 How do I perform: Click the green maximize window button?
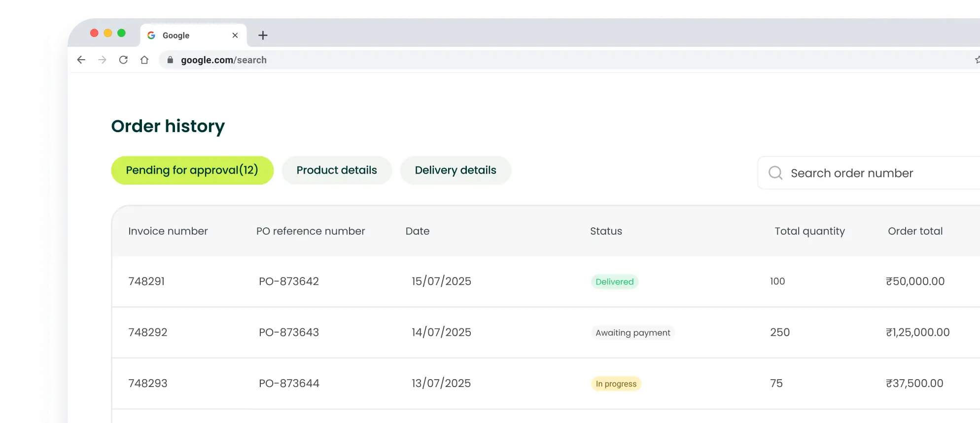tap(121, 33)
